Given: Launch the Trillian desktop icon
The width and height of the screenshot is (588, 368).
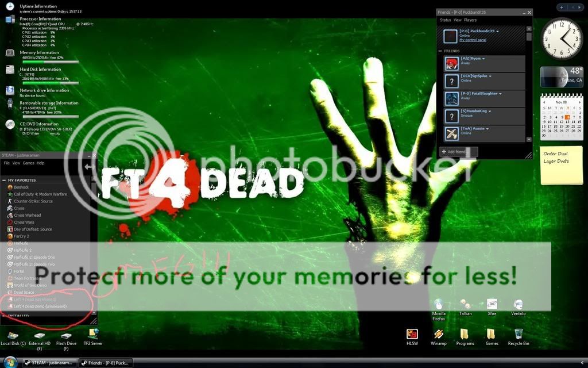Looking at the screenshot, I should pos(465,307).
